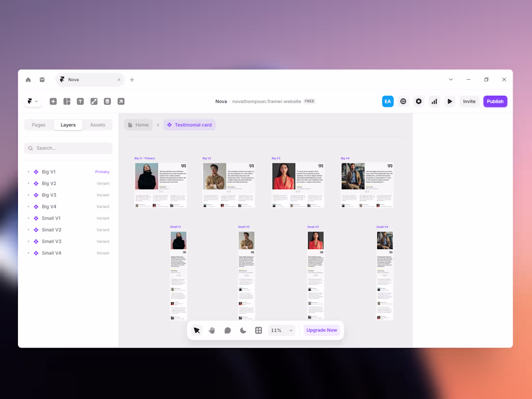The image size is (532, 399).
Task: Click the novathompson.framer.website address
Action: click(x=266, y=102)
